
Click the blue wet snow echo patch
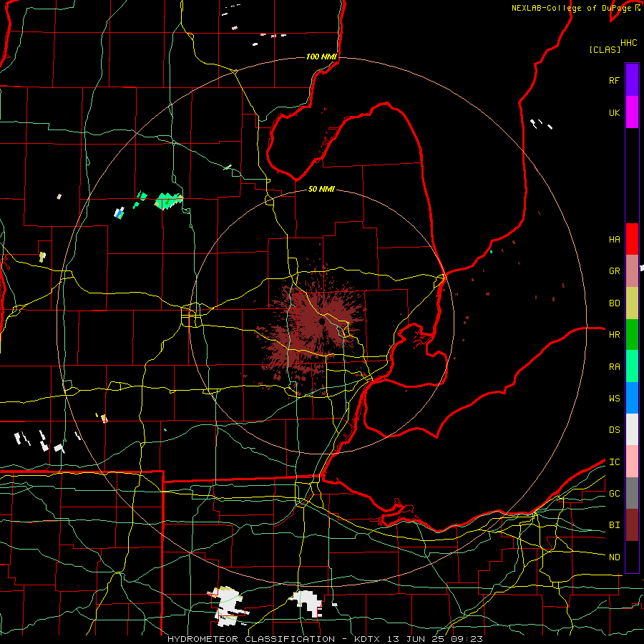119,213
